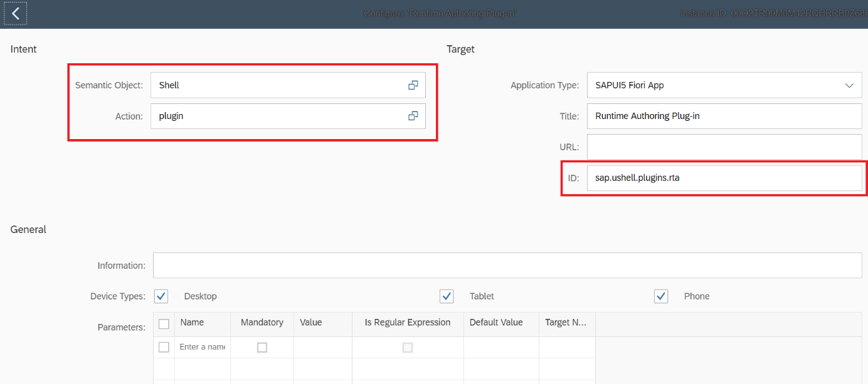This screenshot has height=384, width=868.
Task: Enter a name in first parameter row
Action: (202, 347)
